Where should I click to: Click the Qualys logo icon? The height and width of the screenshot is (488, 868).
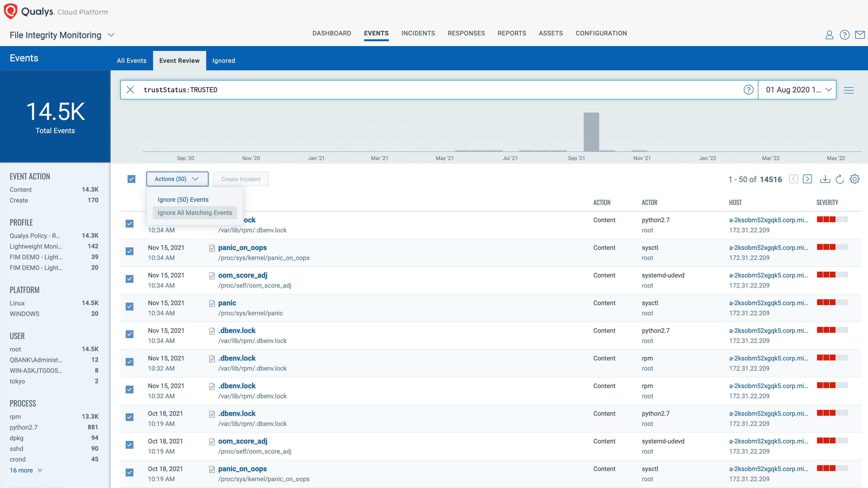[x=10, y=11]
